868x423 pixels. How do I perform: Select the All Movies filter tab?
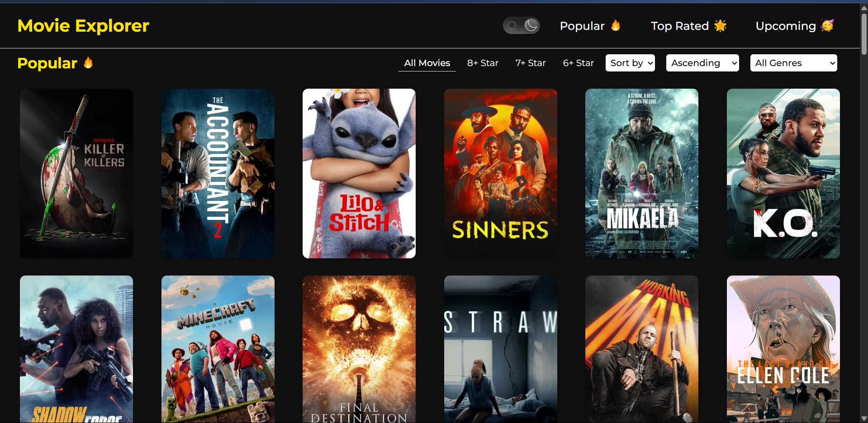click(427, 63)
